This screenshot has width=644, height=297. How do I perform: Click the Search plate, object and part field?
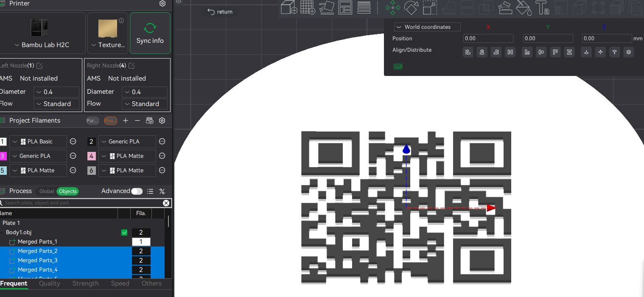coord(83,203)
